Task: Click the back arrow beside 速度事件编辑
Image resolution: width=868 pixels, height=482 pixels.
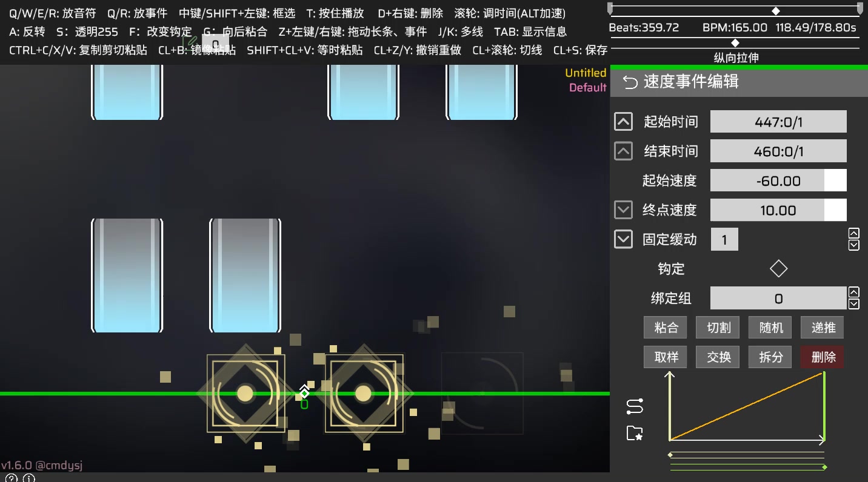Action: click(x=630, y=82)
